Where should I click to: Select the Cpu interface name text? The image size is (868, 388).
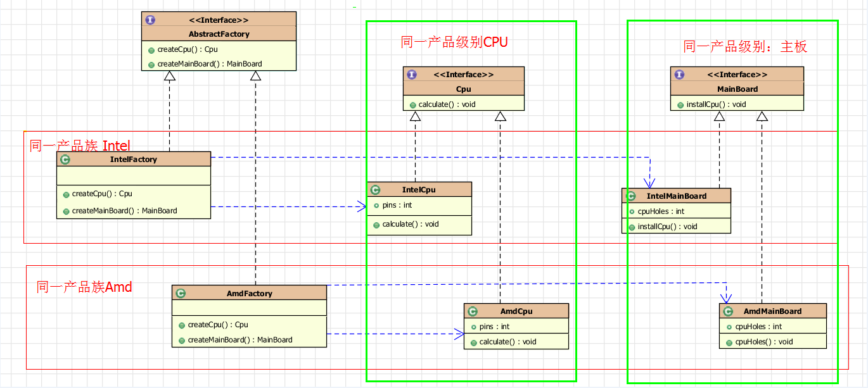point(464,89)
